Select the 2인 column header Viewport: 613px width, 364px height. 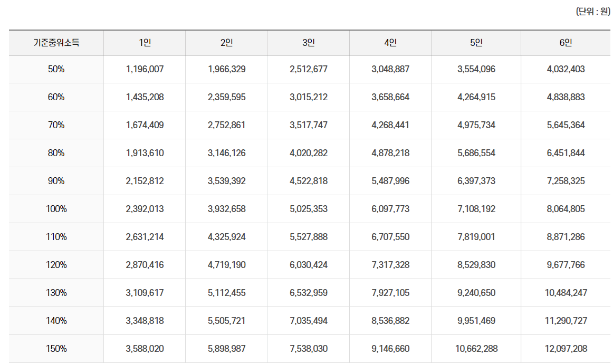tap(226, 43)
